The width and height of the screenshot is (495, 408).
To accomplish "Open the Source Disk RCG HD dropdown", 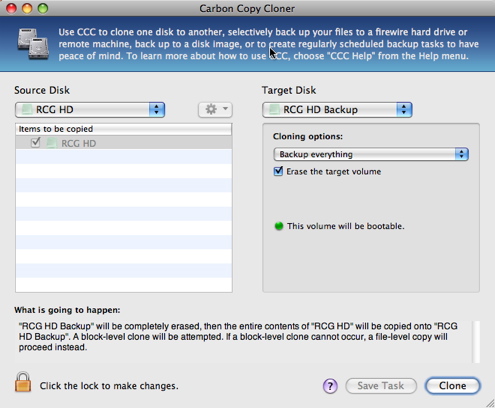I will coord(90,110).
